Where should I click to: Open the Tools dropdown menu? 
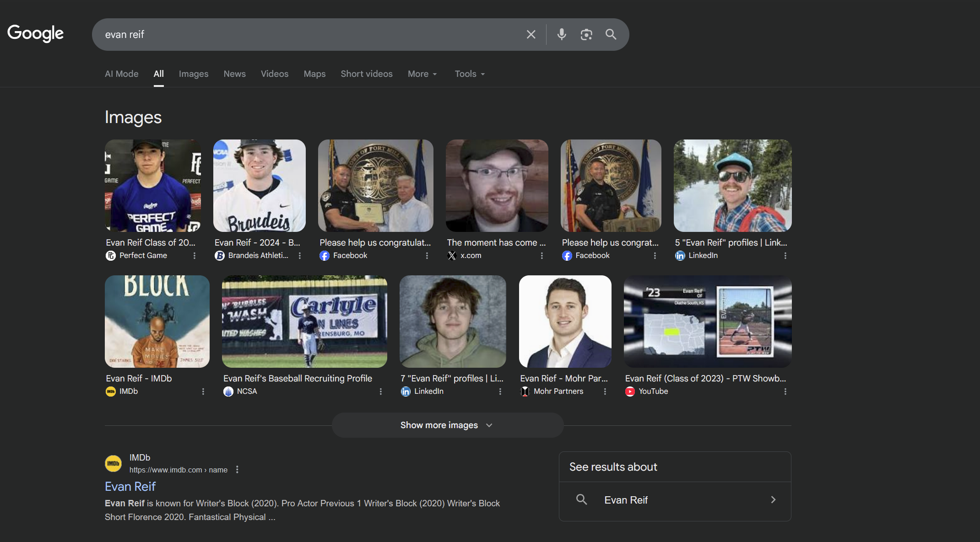tap(470, 74)
